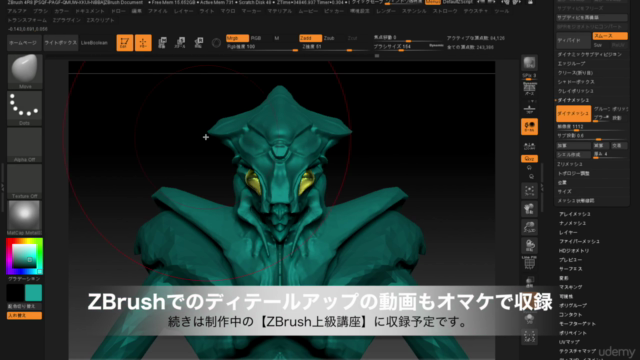The image size is (640, 360).
Task: Toggle the orange ダイナメッシュ button
Action: 573,113
